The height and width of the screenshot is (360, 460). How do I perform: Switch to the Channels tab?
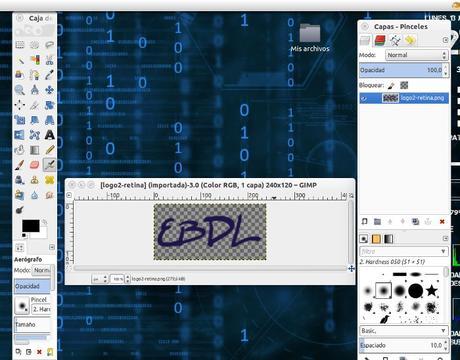380,40
